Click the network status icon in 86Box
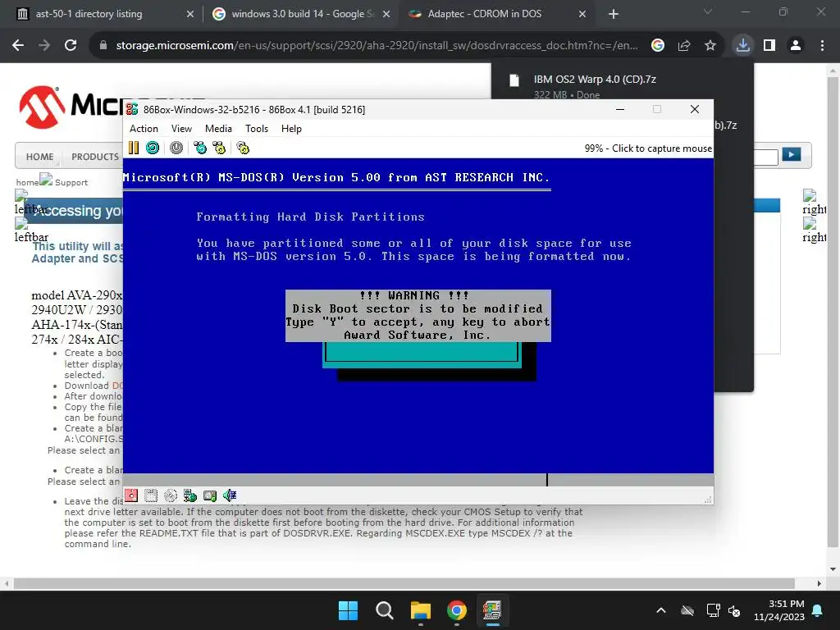The height and width of the screenshot is (630, 840). tap(190, 495)
